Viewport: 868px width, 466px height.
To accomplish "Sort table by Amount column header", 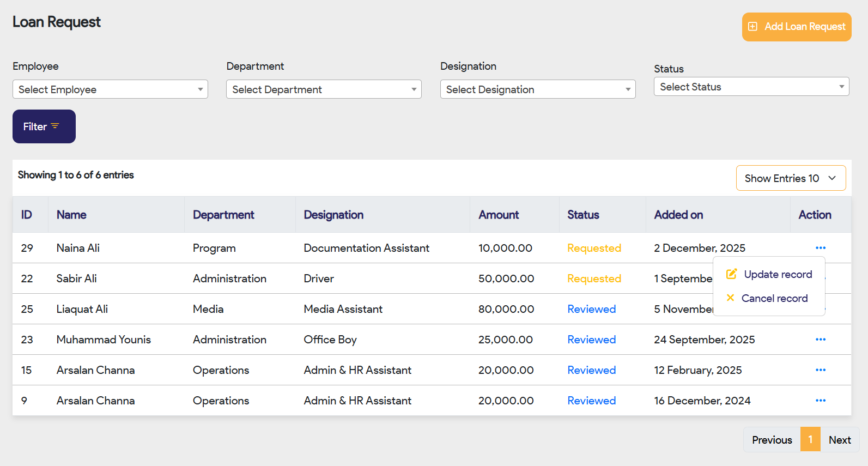I will (499, 215).
